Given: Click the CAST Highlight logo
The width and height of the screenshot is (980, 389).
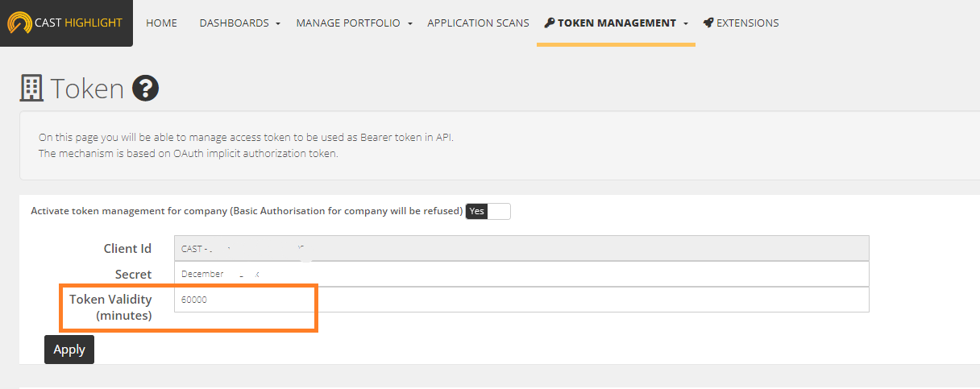Looking at the screenshot, I should [x=65, y=23].
